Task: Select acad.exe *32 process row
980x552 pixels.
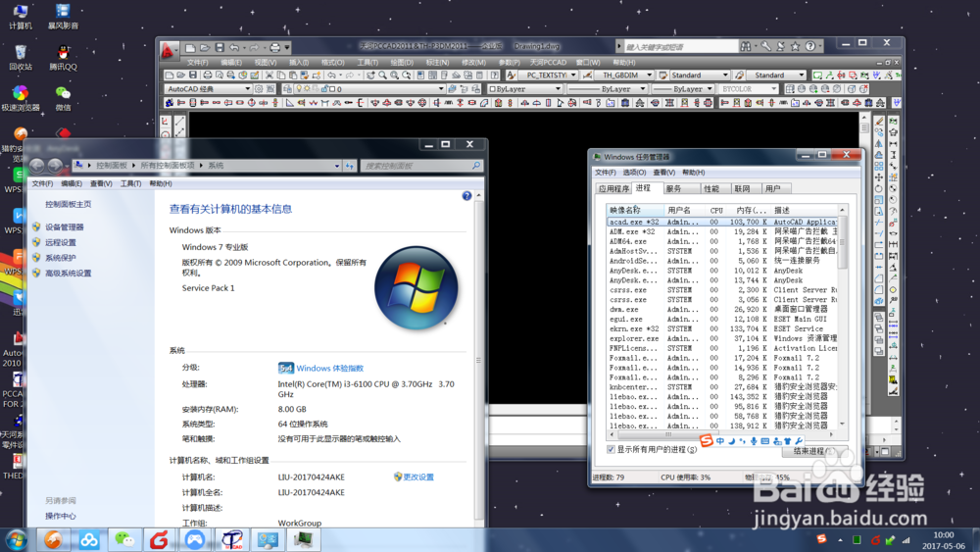Action: (x=722, y=222)
